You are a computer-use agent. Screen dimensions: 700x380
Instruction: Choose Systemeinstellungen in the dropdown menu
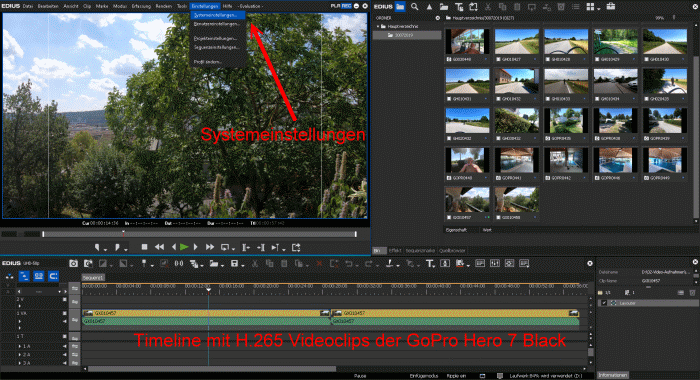tap(218, 15)
